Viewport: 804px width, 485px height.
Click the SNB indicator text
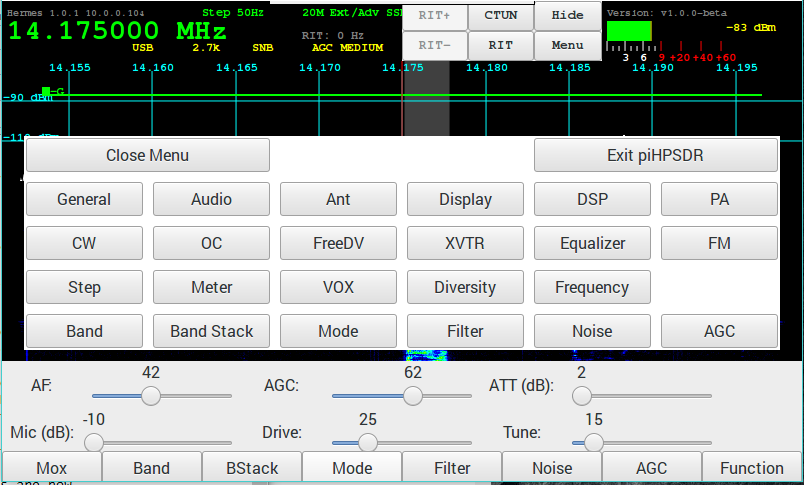[x=263, y=48]
